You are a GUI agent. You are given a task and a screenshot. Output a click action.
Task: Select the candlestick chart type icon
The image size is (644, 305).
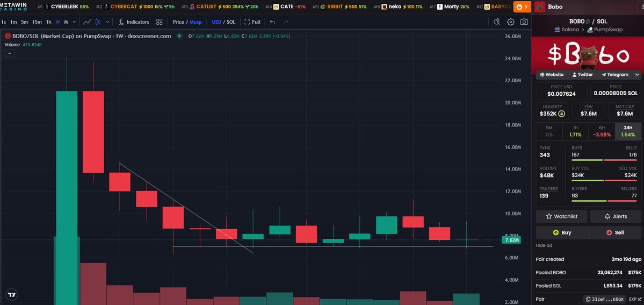pos(98,22)
